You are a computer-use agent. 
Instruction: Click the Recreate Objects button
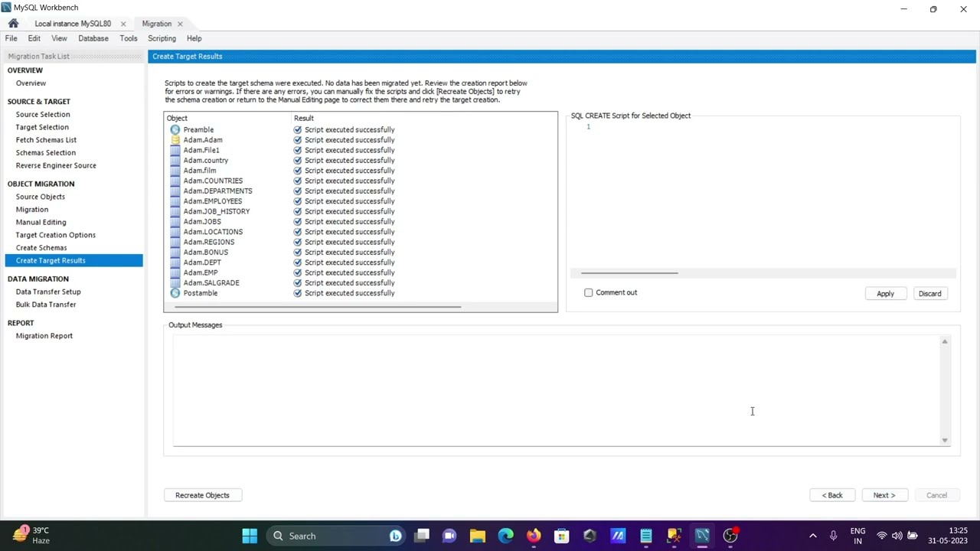202,495
